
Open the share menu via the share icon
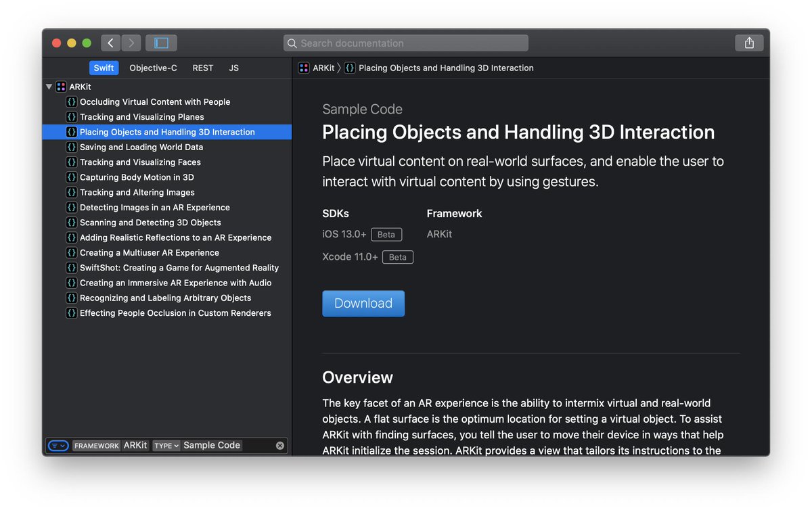point(749,42)
